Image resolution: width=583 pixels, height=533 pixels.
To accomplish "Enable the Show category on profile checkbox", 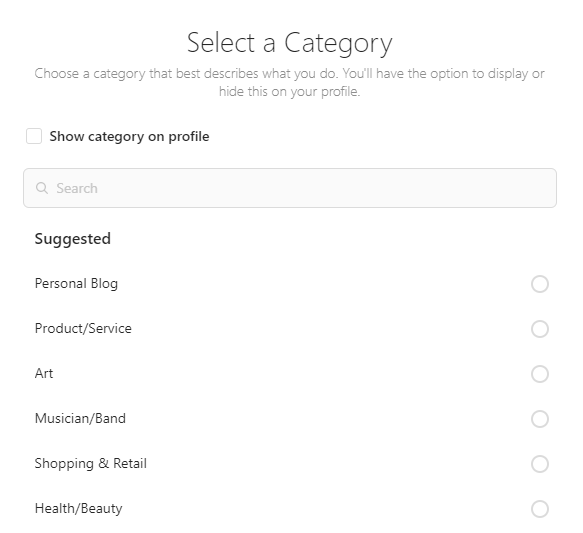I will [34, 136].
